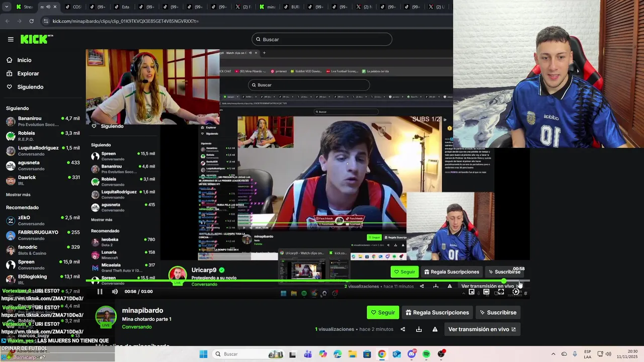Share the clip via share icon
Viewport: 644px width, 362px height.
click(x=403, y=329)
